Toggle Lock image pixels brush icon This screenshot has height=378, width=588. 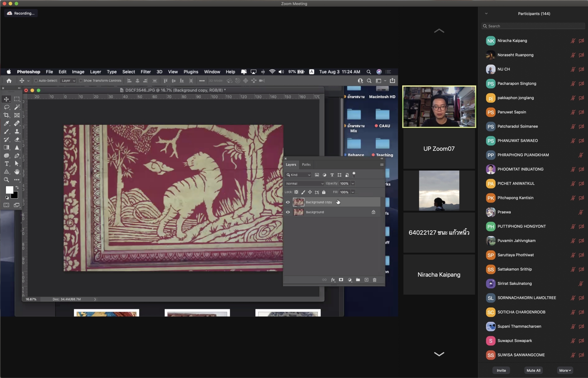(303, 192)
